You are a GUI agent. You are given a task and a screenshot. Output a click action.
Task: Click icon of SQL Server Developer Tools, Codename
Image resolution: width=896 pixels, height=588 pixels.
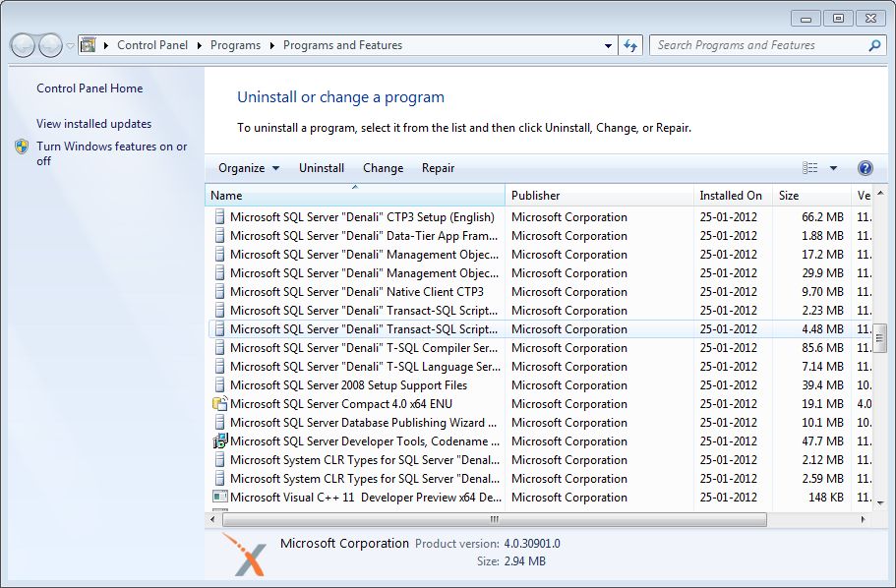click(220, 441)
